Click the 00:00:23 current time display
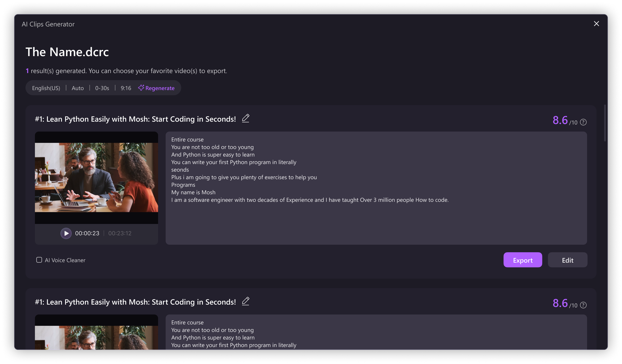Viewport: 622px width, 364px height. (x=87, y=233)
